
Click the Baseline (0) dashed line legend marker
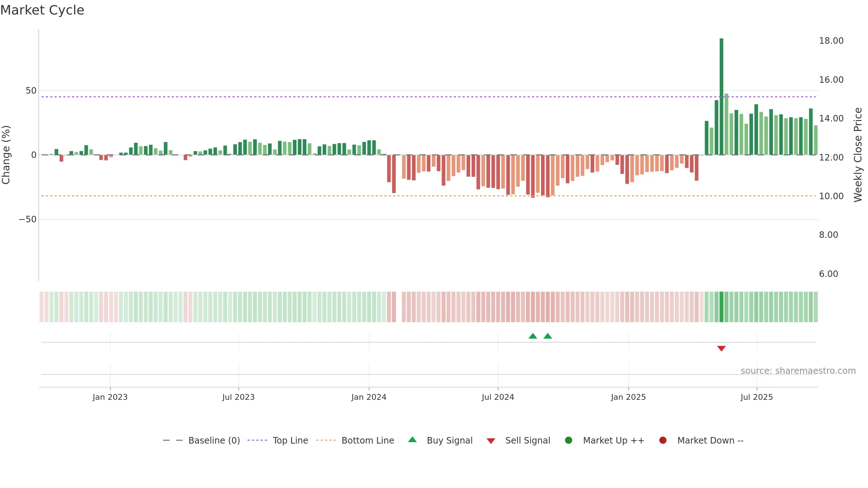(173, 440)
